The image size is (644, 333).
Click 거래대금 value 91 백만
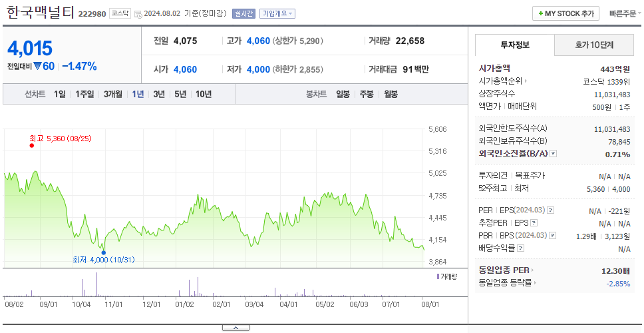(416, 69)
